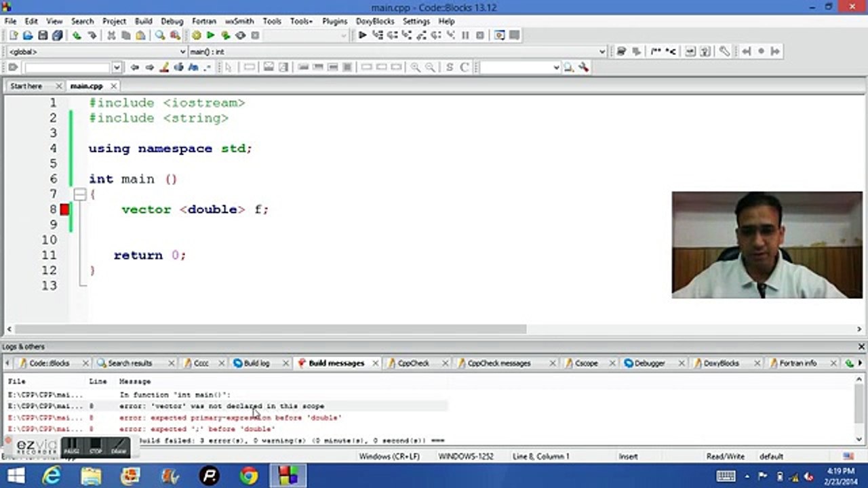Switch to Build log tab
Screen dimensions: 868x488
pyautogui.click(x=256, y=363)
